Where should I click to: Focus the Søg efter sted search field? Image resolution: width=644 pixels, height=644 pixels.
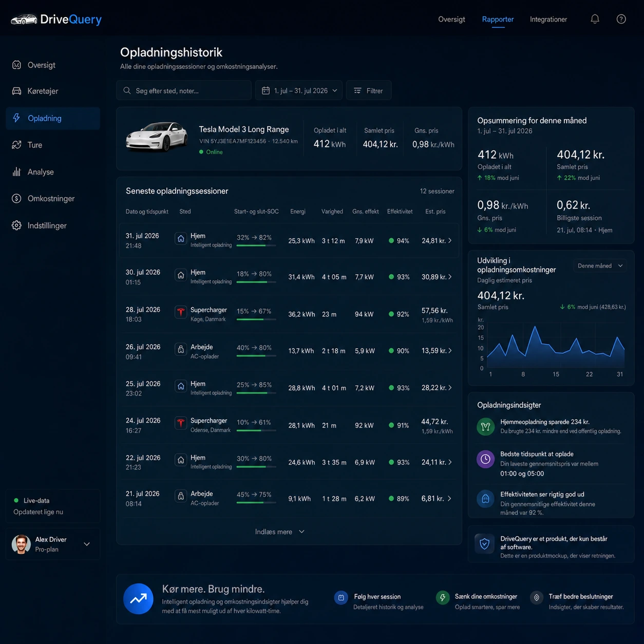point(184,90)
